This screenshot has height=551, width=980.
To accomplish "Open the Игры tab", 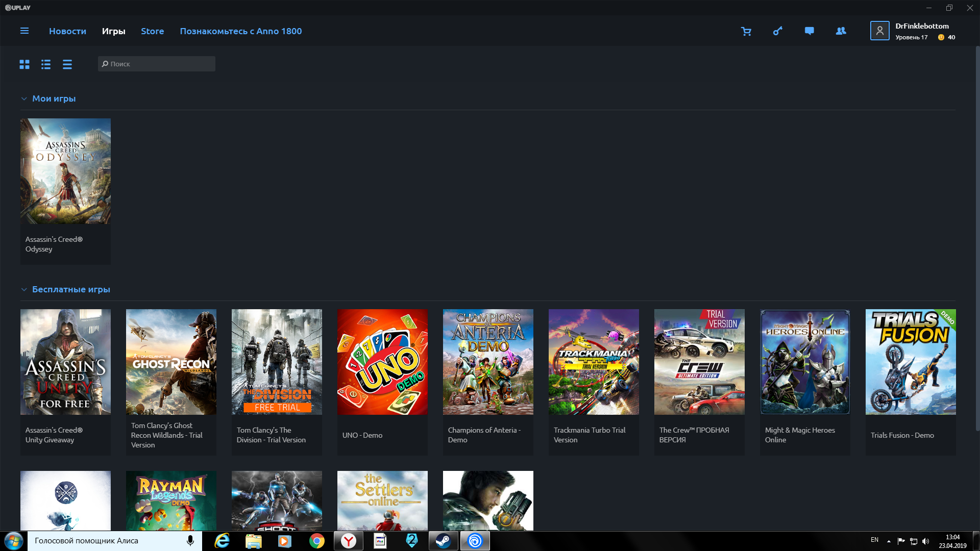I will pos(113,31).
